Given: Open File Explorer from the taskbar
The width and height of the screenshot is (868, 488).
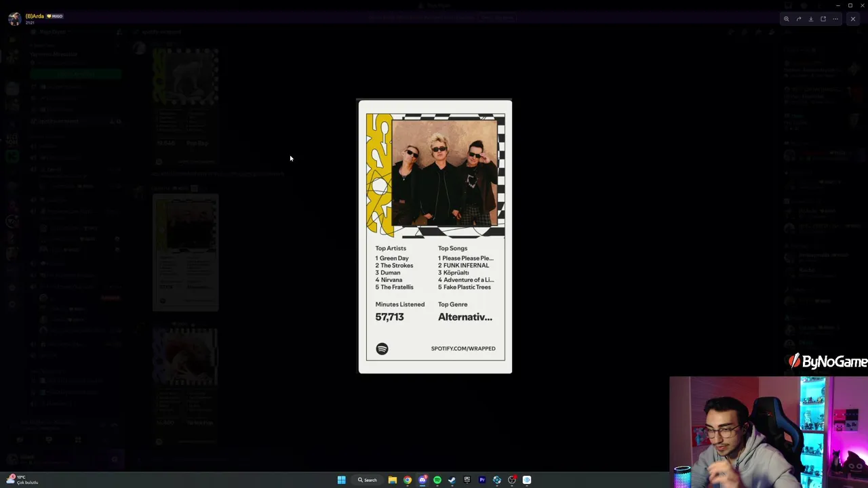Looking at the screenshot, I should tap(393, 480).
